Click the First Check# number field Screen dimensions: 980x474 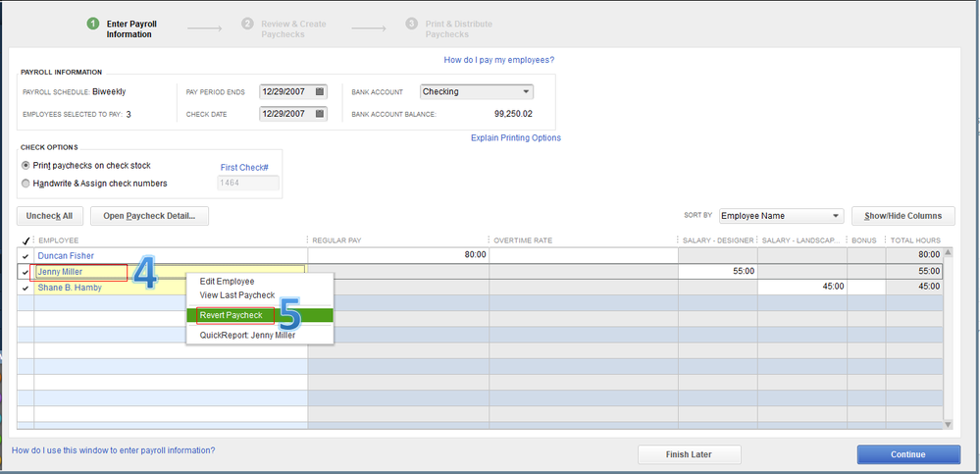tap(247, 183)
